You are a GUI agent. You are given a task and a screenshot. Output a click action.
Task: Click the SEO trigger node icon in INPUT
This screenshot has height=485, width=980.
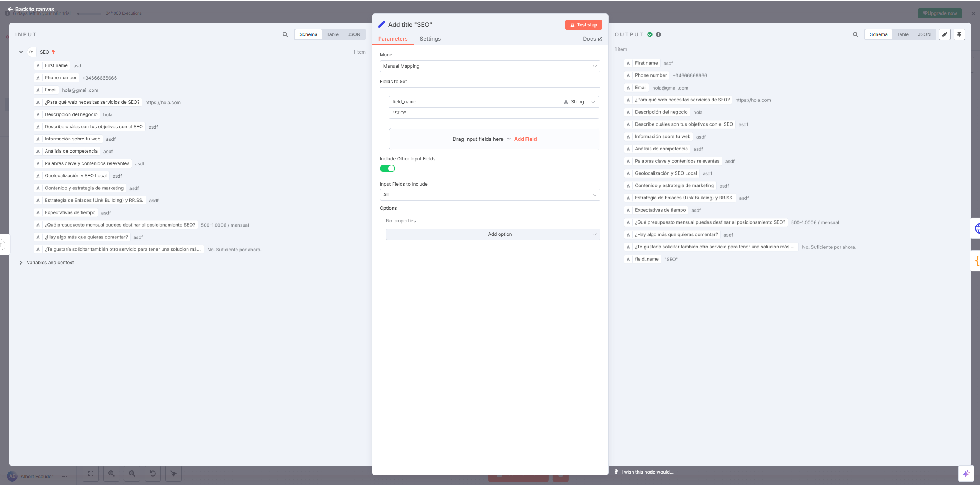(32, 52)
